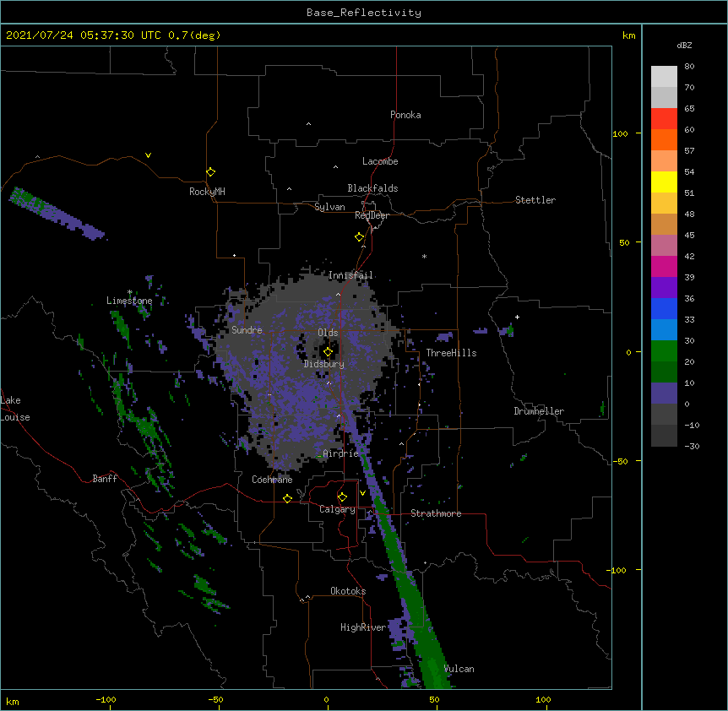Click the yellow V marker near Calgary
Image resolution: width=728 pixels, height=711 pixels.
pos(362,493)
